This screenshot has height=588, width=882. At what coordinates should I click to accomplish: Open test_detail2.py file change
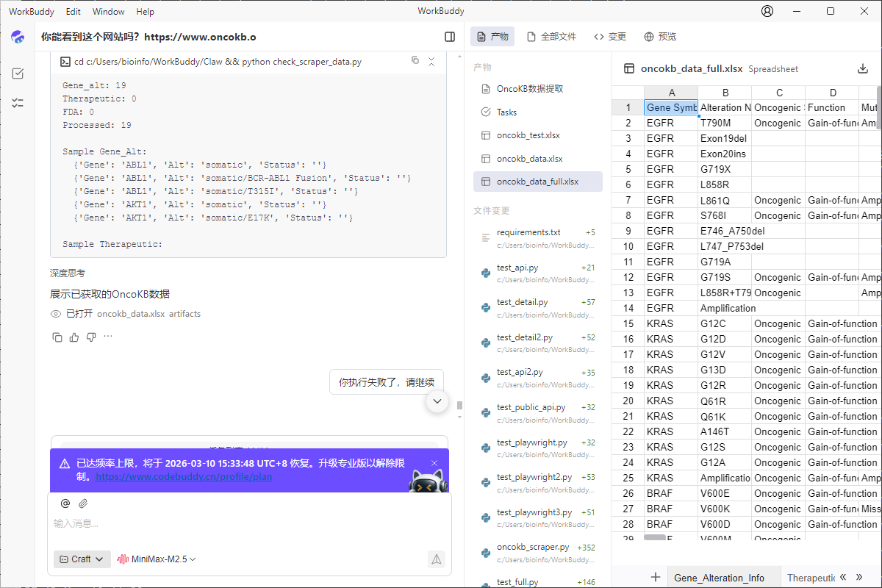[x=538, y=343]
